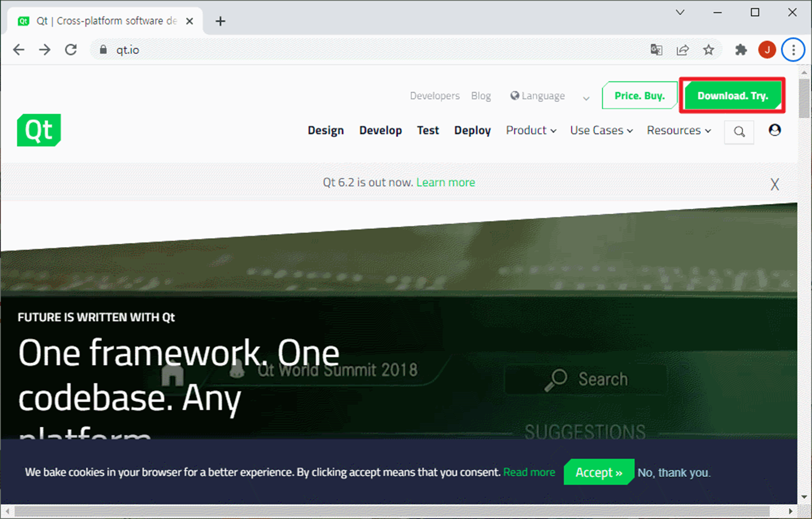This screenshot has width=812, height=519.
Task: Click the horizontal scrollbar thumb
Action: click(392, 512)
